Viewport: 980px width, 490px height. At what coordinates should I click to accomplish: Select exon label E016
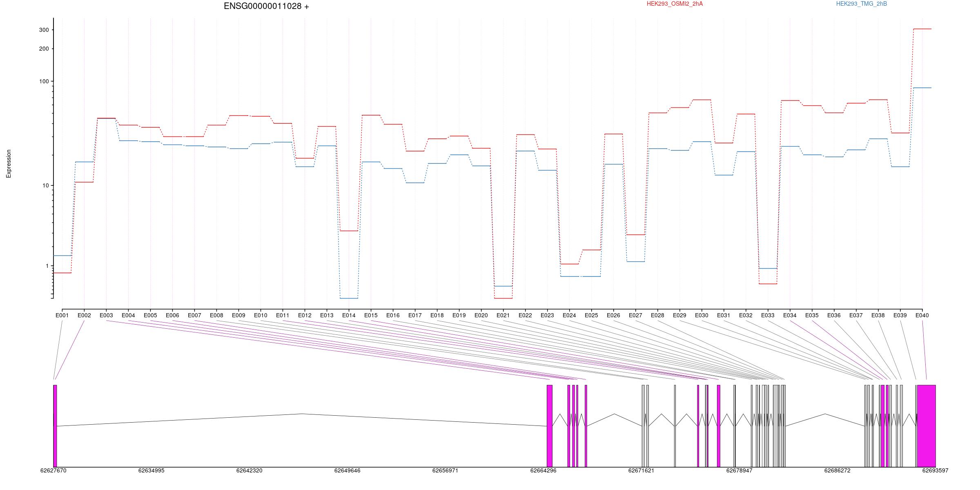click(393, 315)
